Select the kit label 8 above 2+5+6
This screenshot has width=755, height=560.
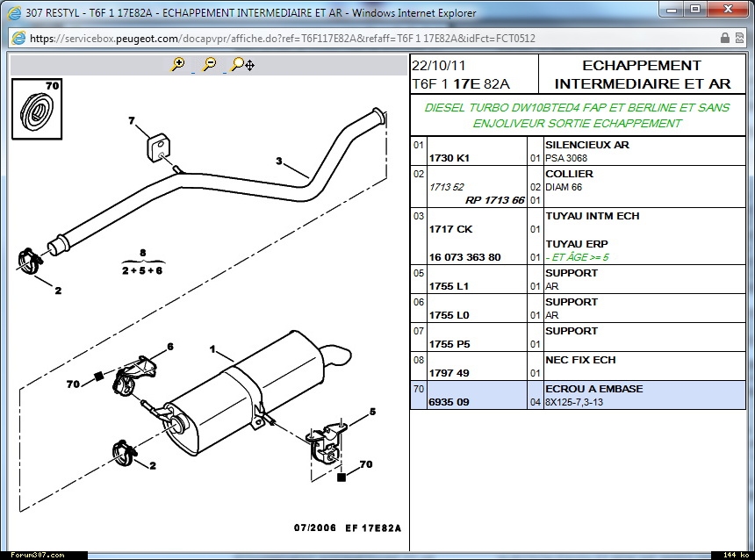(142, 253)
